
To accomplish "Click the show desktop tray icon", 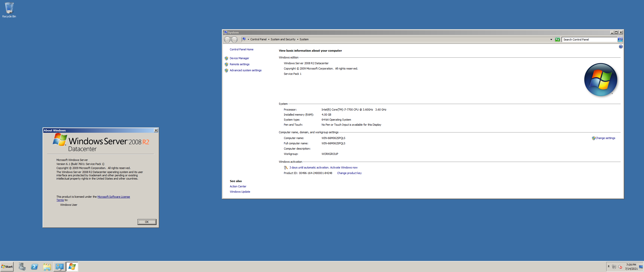I will tap(641, 267).
